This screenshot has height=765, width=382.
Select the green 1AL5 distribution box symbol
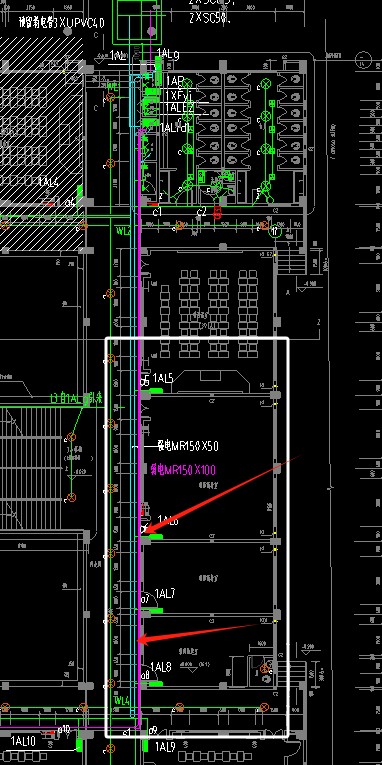click(156, 390)
